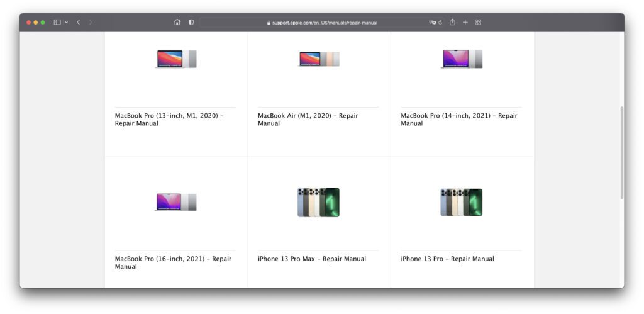Click the iPhone 13 Pro Max product image
This screenshot has width=644, height=314.
319,202
